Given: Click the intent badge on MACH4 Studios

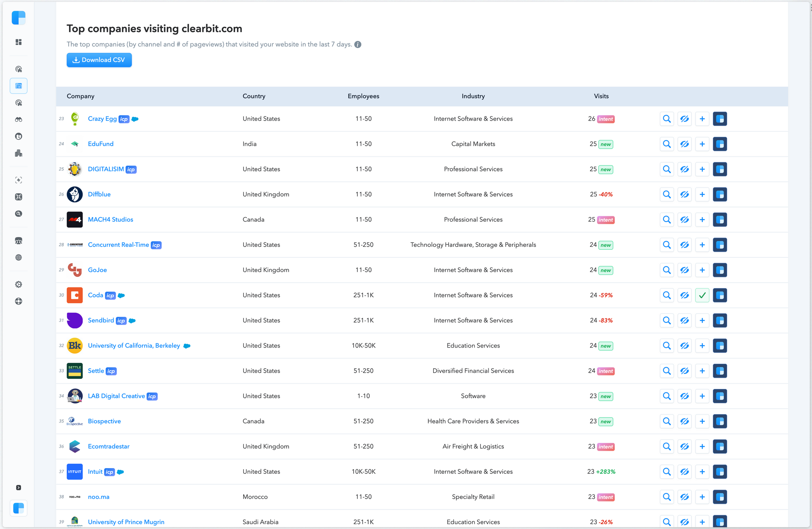Looking at the screenshot, I should coord(606,220).
